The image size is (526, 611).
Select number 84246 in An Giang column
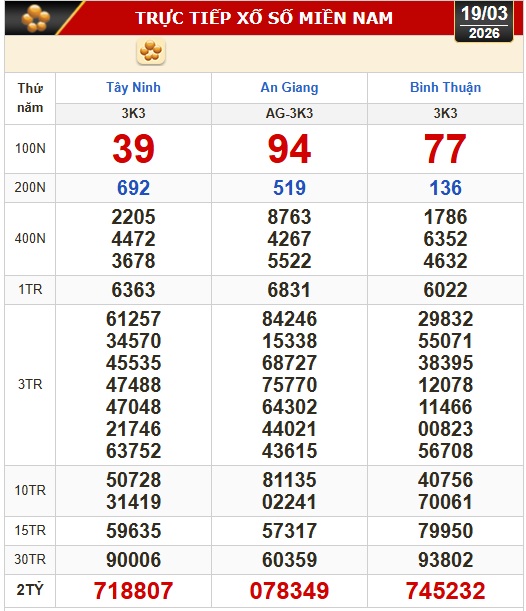pos(289,319)
